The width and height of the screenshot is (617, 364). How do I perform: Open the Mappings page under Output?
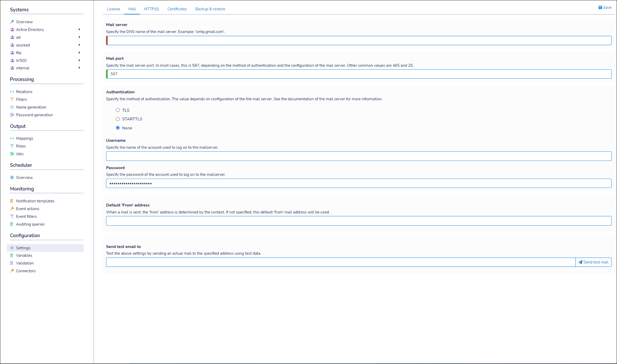[24, 138]
